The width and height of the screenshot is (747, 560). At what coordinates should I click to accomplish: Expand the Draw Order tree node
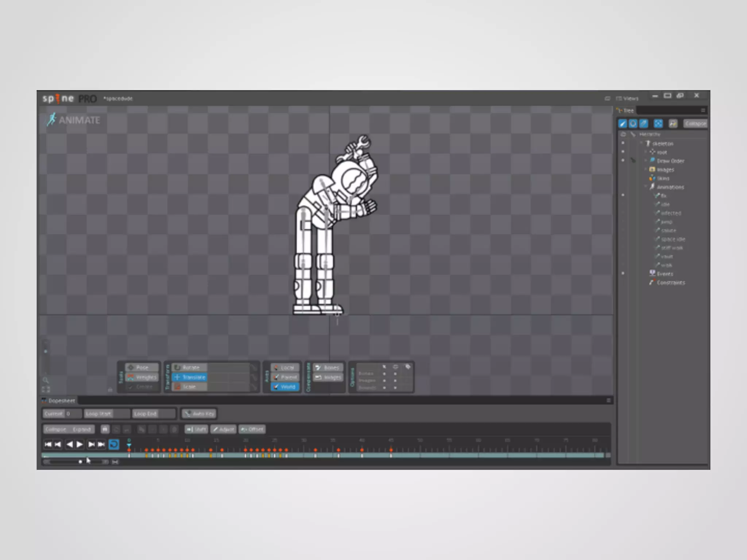click(646, 161)
